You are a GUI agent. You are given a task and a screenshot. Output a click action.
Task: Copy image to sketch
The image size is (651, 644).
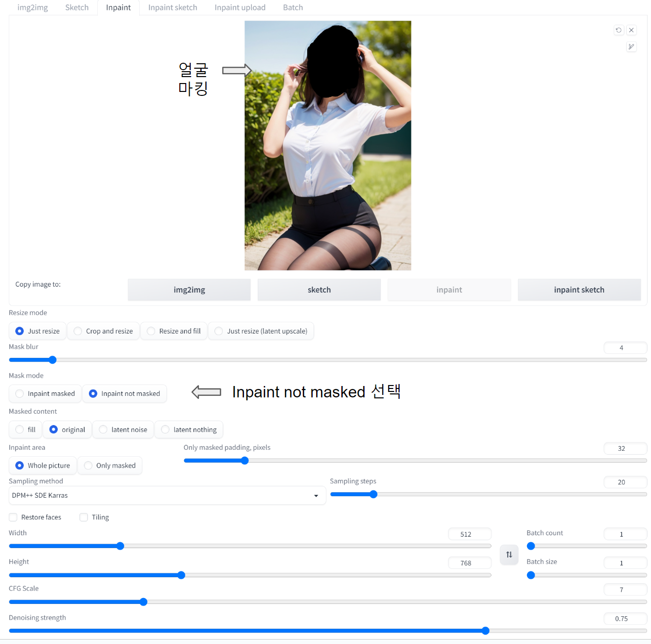click(319, 290)
